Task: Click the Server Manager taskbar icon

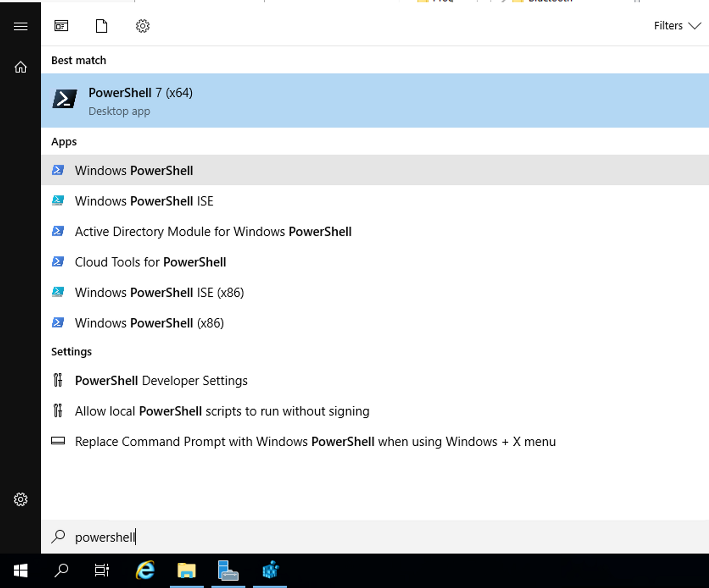Action: 228,571
